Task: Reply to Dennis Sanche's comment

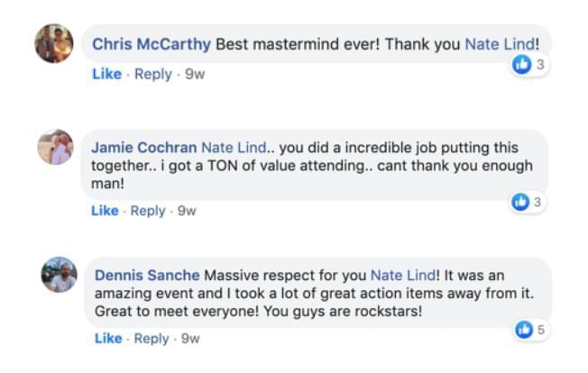Action: click(x=152, y=339)
